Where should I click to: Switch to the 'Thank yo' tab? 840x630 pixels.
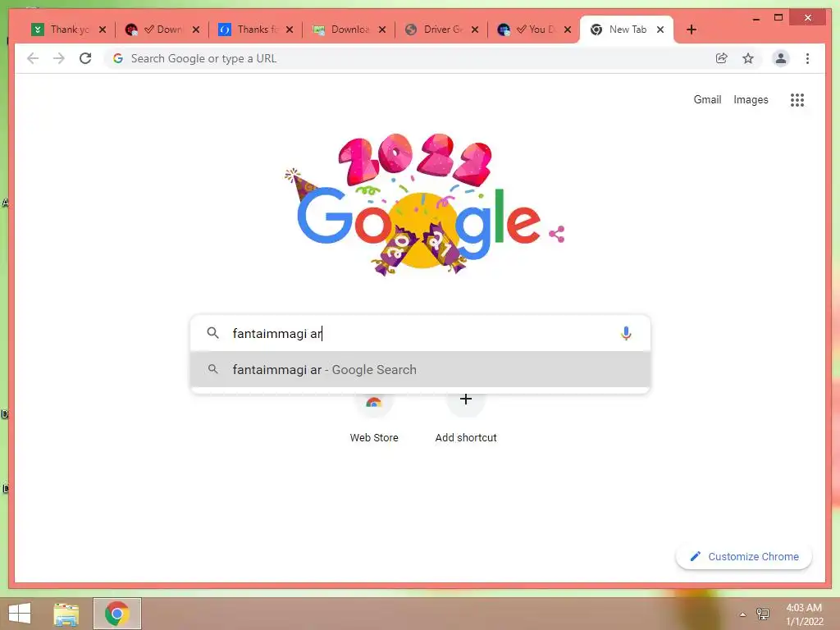tap(61, 30)
